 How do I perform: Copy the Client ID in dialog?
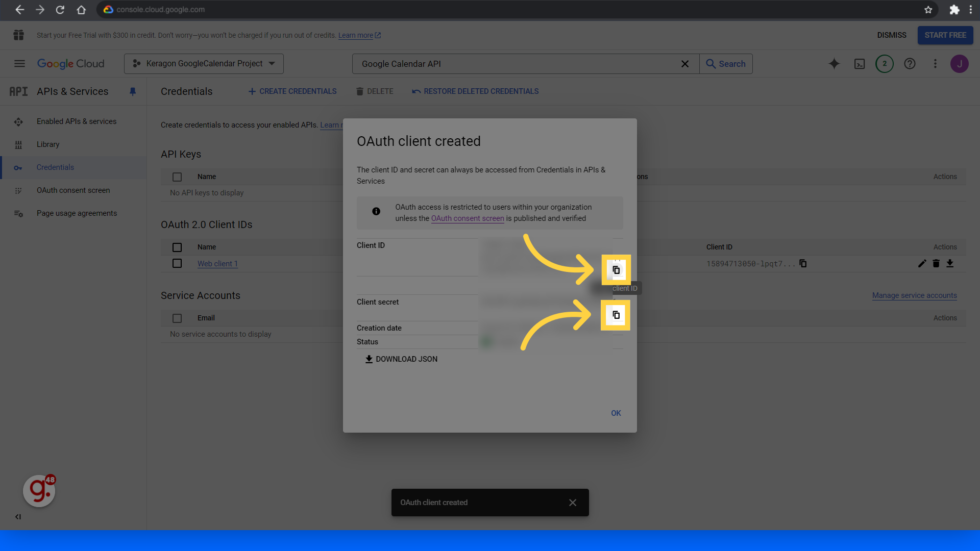[616, 270]
